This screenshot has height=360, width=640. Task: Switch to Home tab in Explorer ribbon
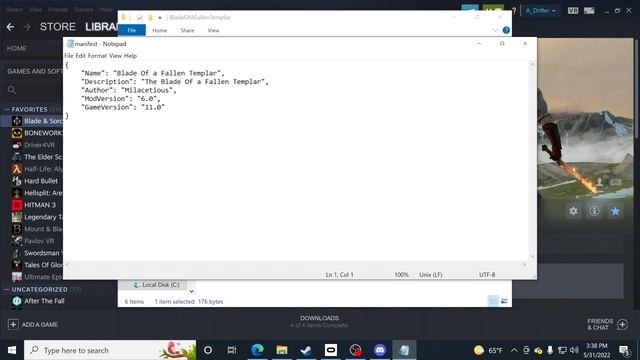[x=160, y=30]
